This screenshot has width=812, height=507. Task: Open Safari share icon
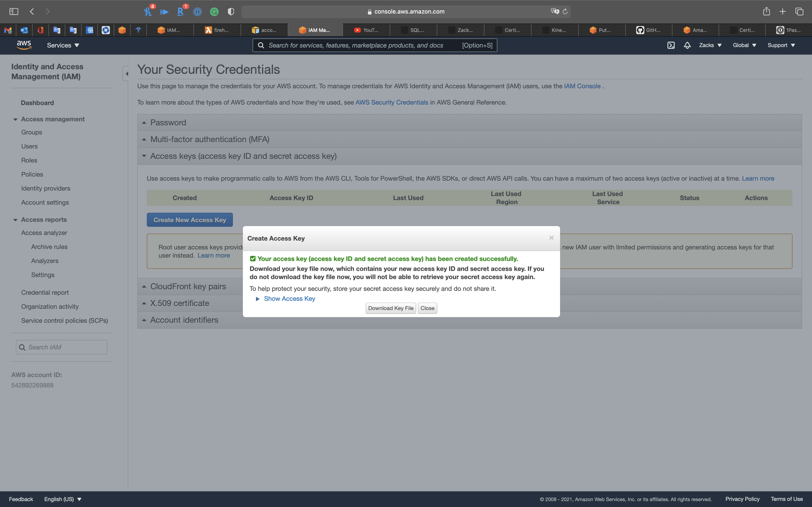tap(766, 11)
